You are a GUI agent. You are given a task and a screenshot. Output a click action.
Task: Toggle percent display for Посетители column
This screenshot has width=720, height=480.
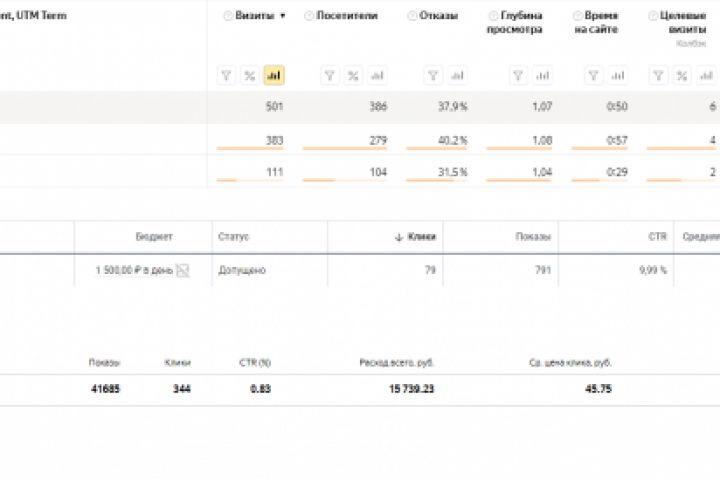(x=353, y=75)
